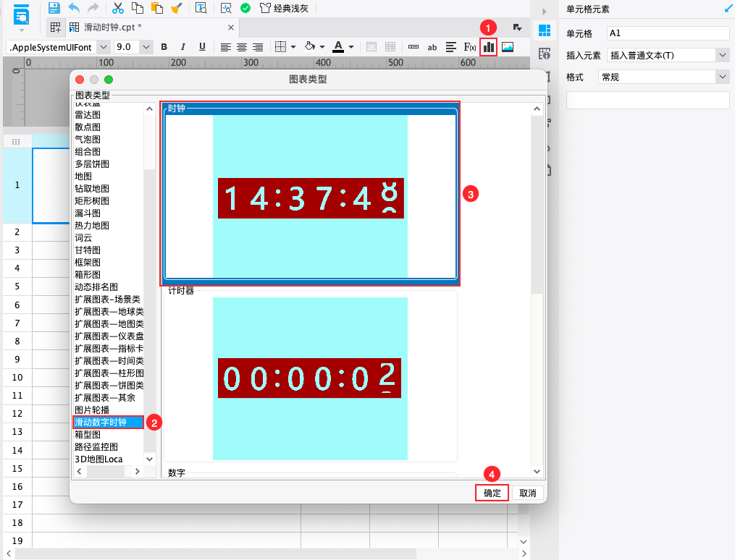Click the insert rich text icon
This screenshot has width=735, height=560.
451,47
